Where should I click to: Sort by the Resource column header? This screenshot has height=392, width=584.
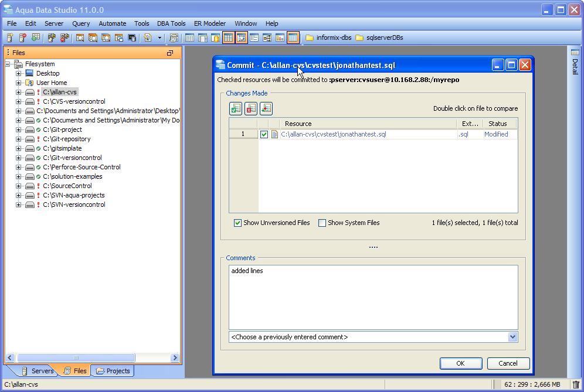pos(368,124)
